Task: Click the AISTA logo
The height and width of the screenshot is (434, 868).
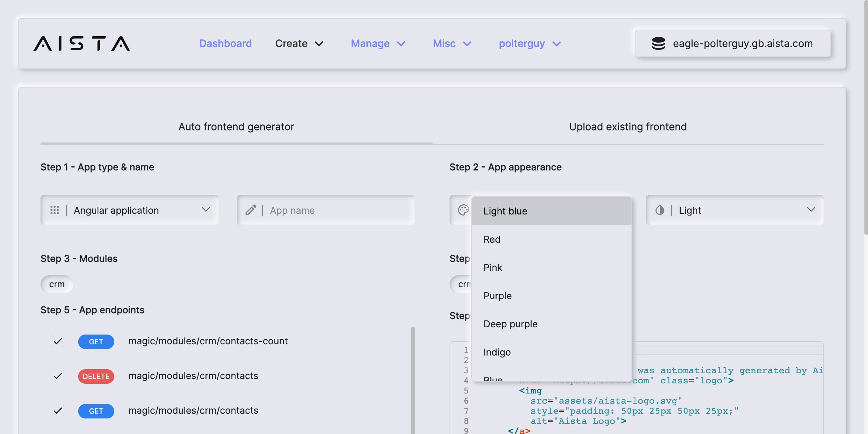Action: tap(82, 43)
